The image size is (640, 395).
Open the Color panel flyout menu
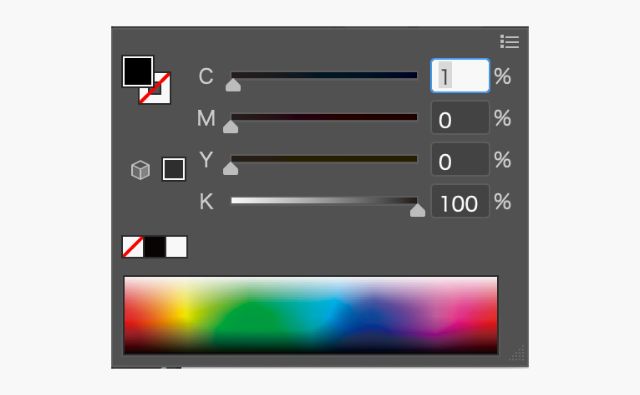(x=509, y=42)
